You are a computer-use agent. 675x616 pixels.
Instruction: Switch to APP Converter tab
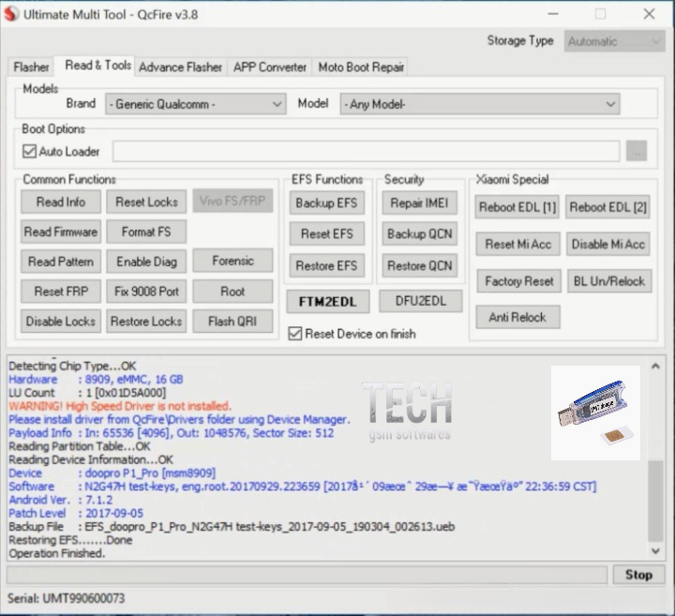point(269,68)
